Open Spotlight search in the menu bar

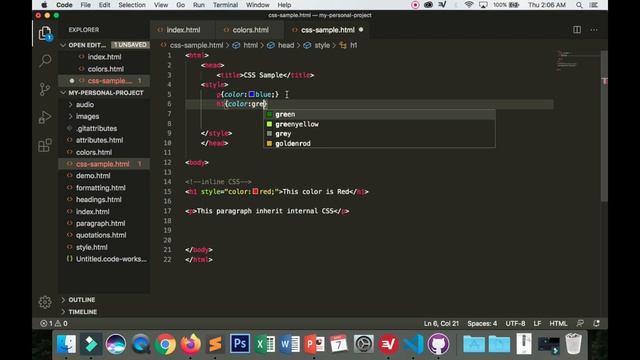coord(579,5)
